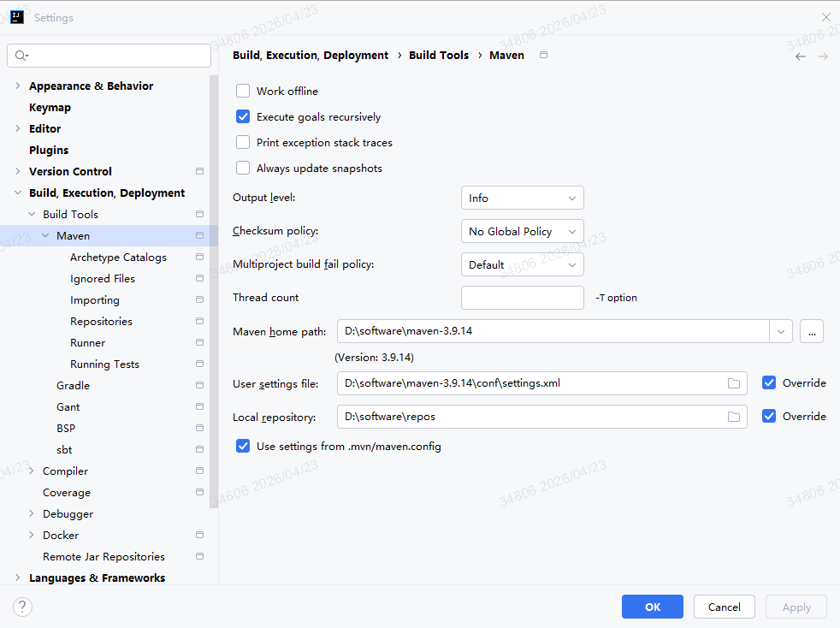This screenshot has width=840, height=628.
Task: Click Build, Execution, Deployment breadcrumb
Action: pos(311,56)
